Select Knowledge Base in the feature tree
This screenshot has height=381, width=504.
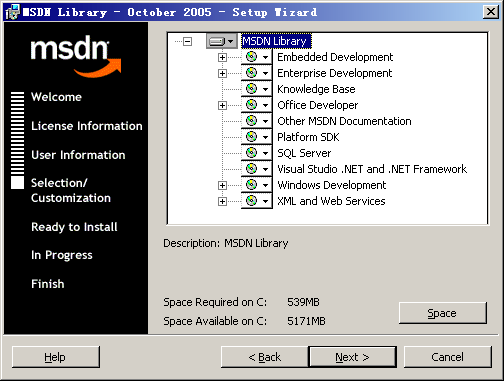(x=316, y=89)
